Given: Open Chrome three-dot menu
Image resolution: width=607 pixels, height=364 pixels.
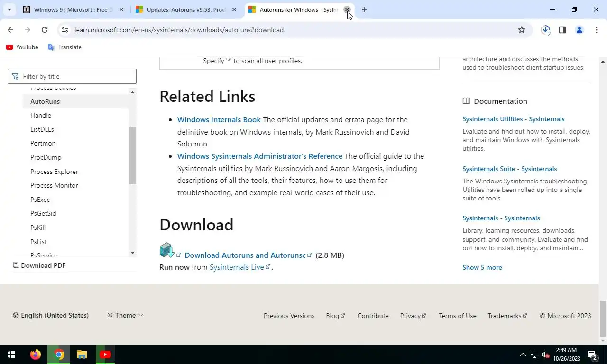Looking at the screenshot, I should coord(596,30).
